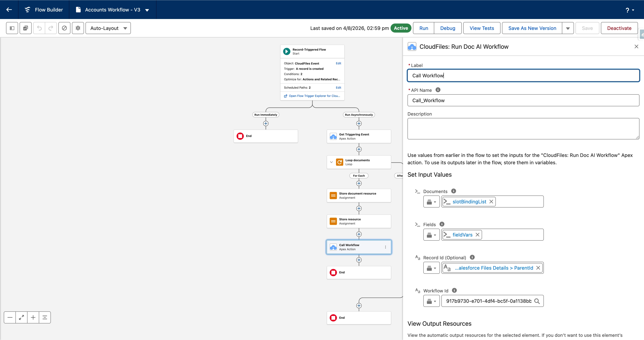Screen dimensions: 644x340
Task: Edit the Scheduled Paths
Action: pos(338,87)
